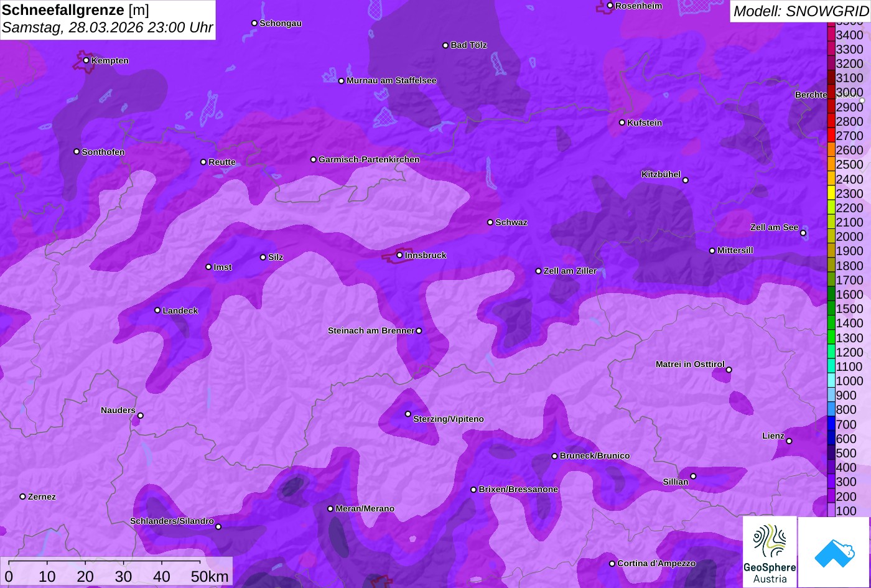Click the Zell am Ziller marker
This screenshot has height=588, width=871.
coord(539,271)
